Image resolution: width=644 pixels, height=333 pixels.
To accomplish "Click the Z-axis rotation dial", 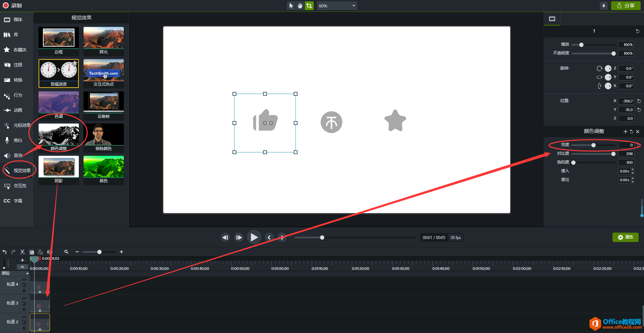I will tap(608, 68).
